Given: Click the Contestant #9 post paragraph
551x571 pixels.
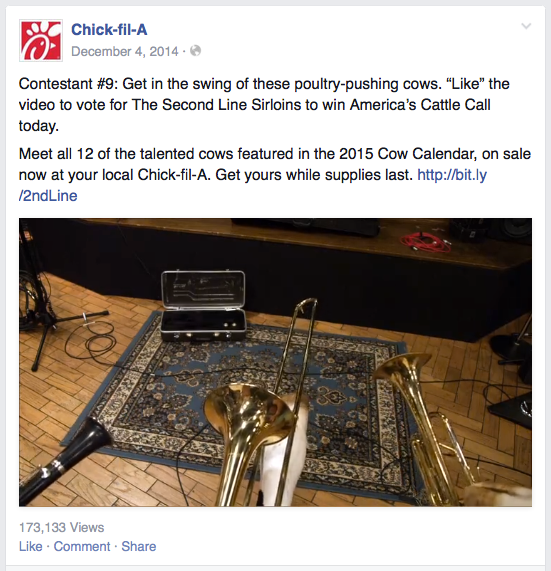Looking at the screenshot, I should pos(264,105).
